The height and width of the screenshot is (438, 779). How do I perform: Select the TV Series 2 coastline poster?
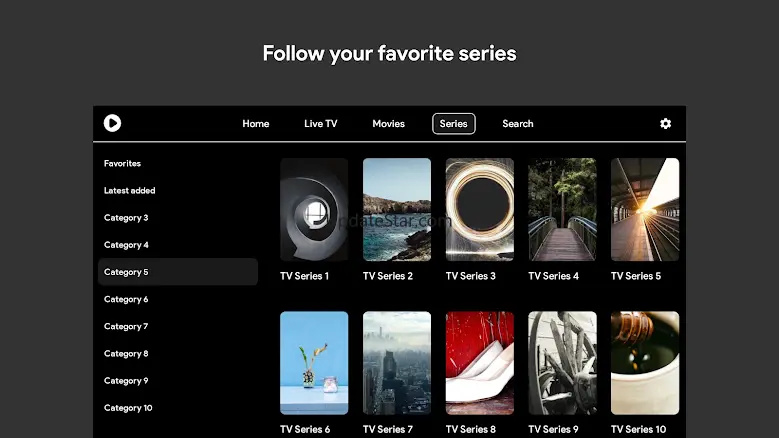[397, 210]
